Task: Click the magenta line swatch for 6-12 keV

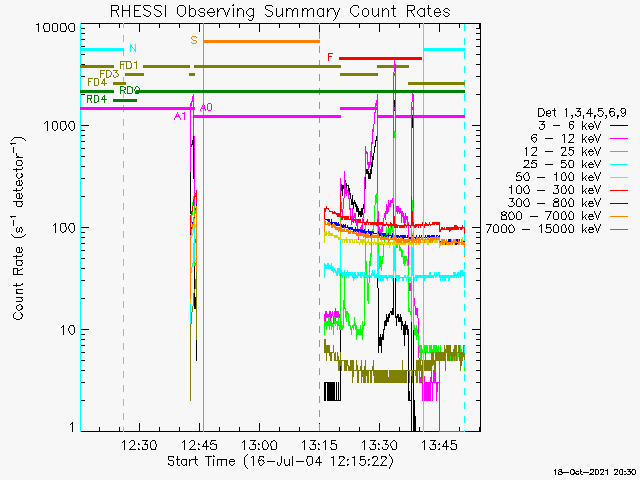Action: tap(619, 139)
